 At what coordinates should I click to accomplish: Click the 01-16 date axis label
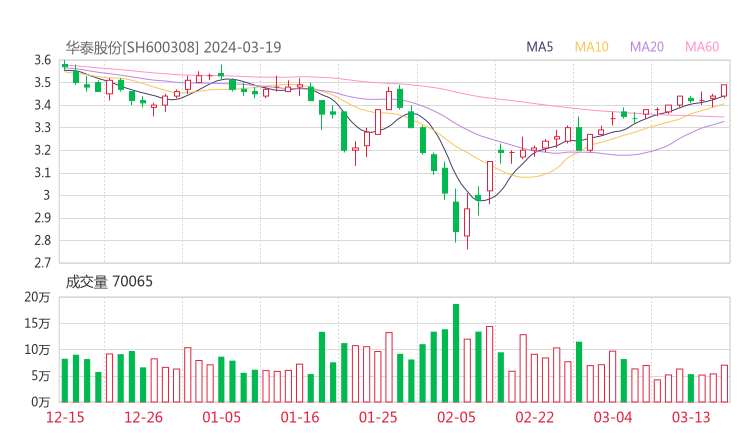tap(300, 417)
